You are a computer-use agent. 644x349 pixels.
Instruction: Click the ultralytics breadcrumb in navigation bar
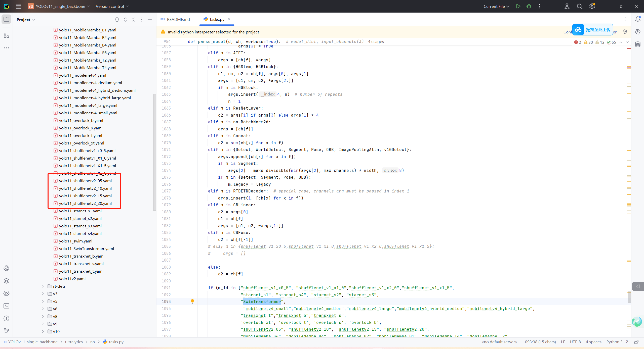(x=74, y=342)
